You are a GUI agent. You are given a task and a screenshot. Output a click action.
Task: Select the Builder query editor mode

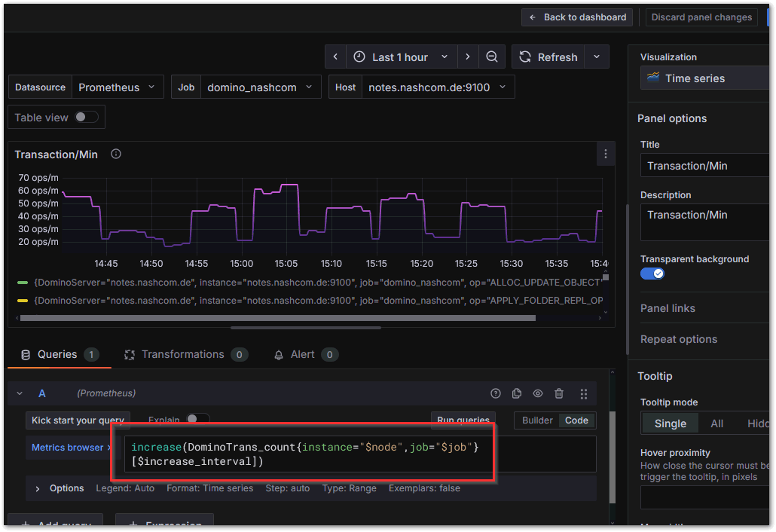(536, 420)
